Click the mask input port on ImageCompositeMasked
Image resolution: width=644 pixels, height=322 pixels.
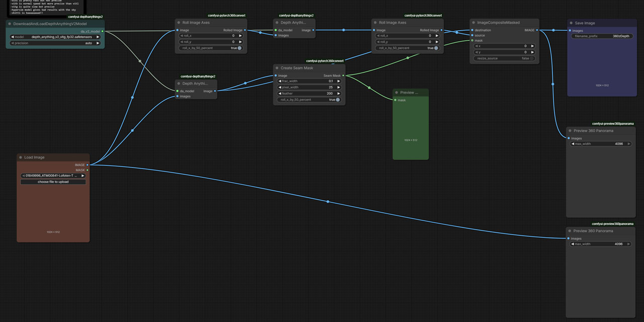point(472,41)
